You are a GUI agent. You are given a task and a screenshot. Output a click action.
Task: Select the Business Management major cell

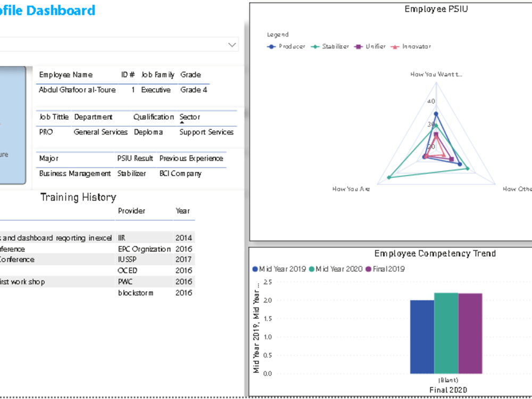pos(75,173)
